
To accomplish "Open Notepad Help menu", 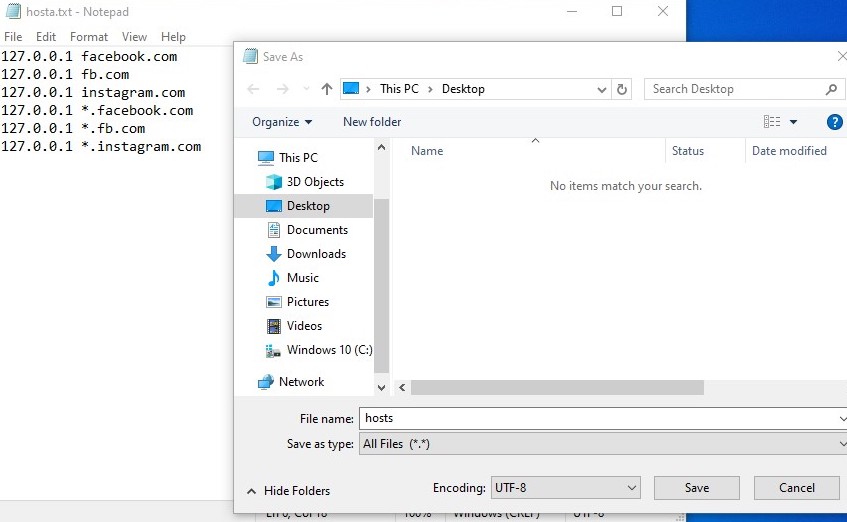I will 173,37.
